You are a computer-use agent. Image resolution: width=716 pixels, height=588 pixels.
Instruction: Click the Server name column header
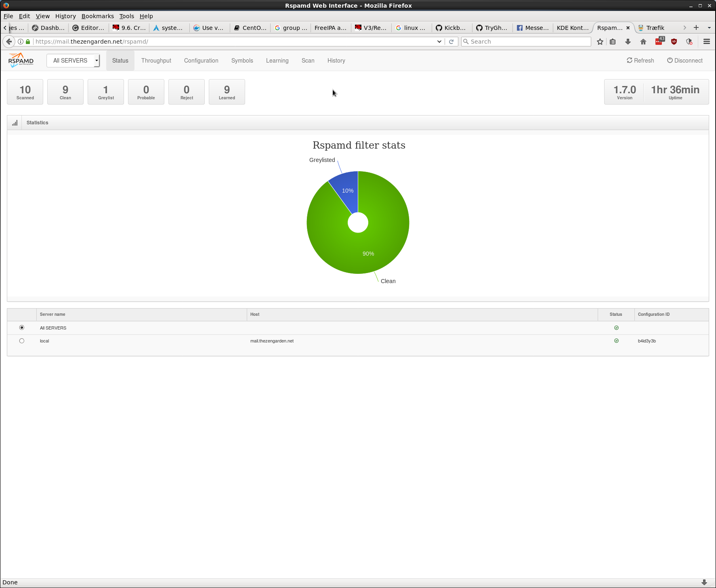(142, 314)
